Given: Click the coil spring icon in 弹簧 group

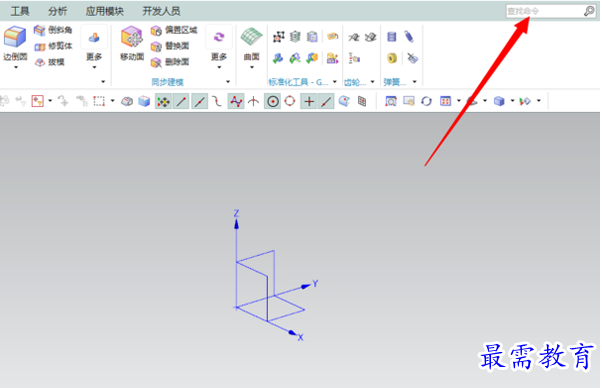Looking at the screenshot, I should coord(409,37).
